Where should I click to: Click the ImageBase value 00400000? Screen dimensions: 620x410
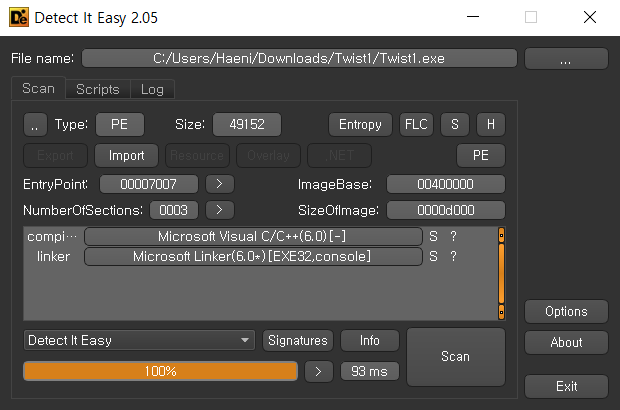[x=446, y=184]
